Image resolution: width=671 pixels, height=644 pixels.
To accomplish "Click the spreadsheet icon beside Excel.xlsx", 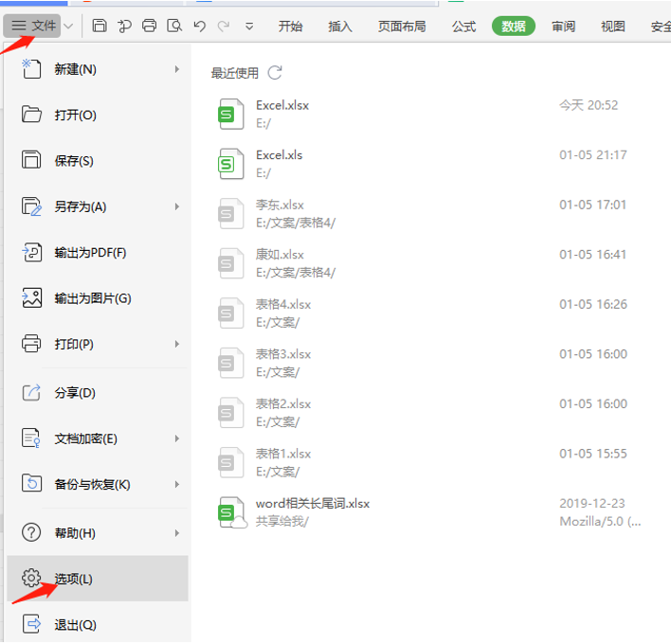I will (231, 114).
